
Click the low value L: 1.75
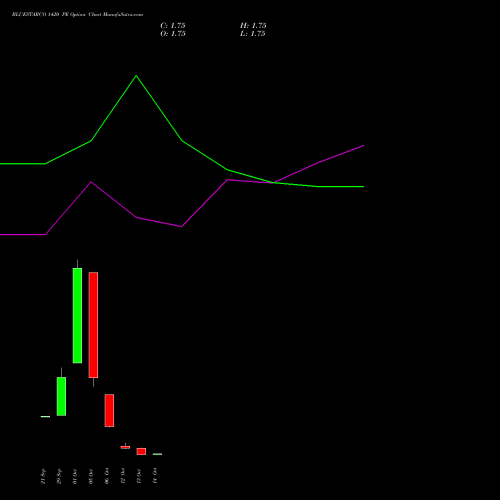tap(253, 34)
